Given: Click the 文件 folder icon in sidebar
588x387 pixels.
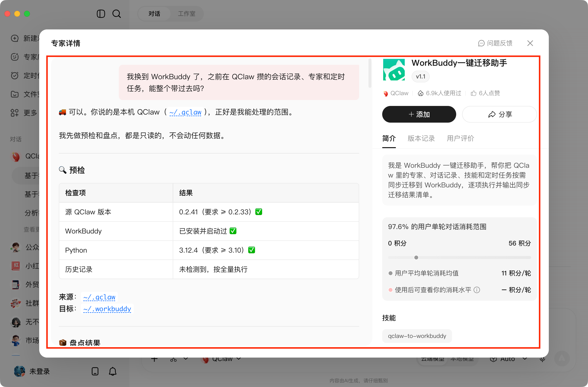Looking at the screenshot, I should (x=14, y=94).
